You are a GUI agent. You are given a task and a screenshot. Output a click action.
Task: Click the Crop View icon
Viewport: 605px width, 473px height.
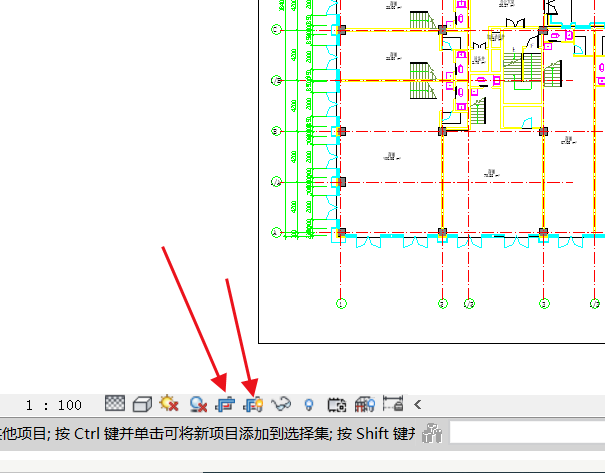tap(224, 405)
